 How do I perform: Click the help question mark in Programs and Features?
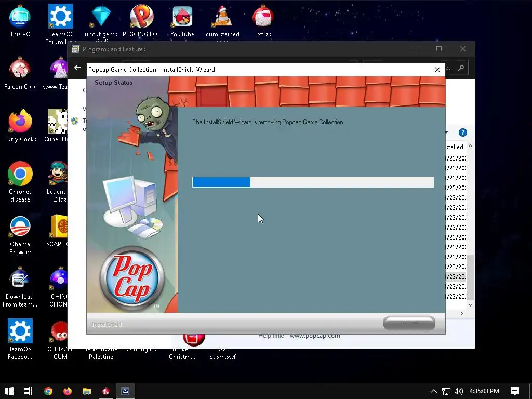tap(463, 132)
